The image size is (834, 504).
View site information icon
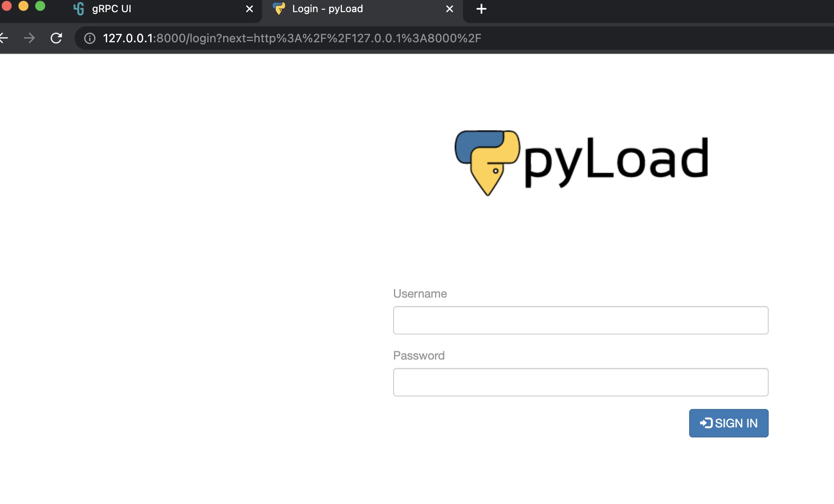(90, 38)
